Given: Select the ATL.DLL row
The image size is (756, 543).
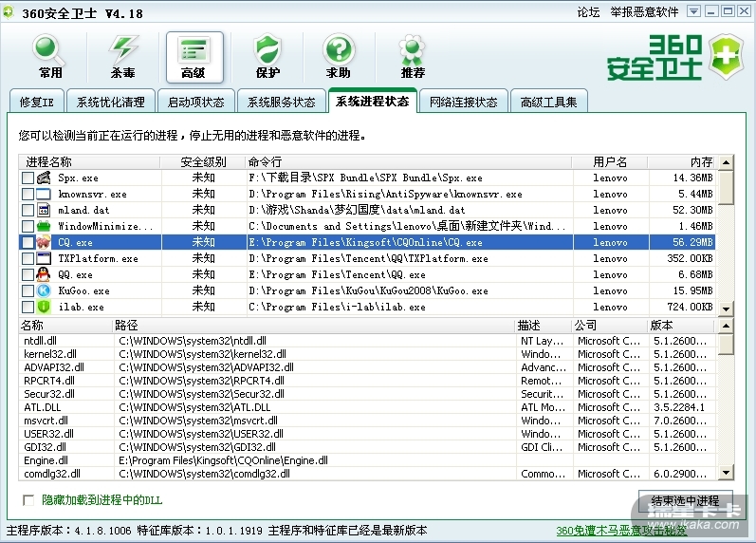Looking at the screenshot, I should (367, 407).
